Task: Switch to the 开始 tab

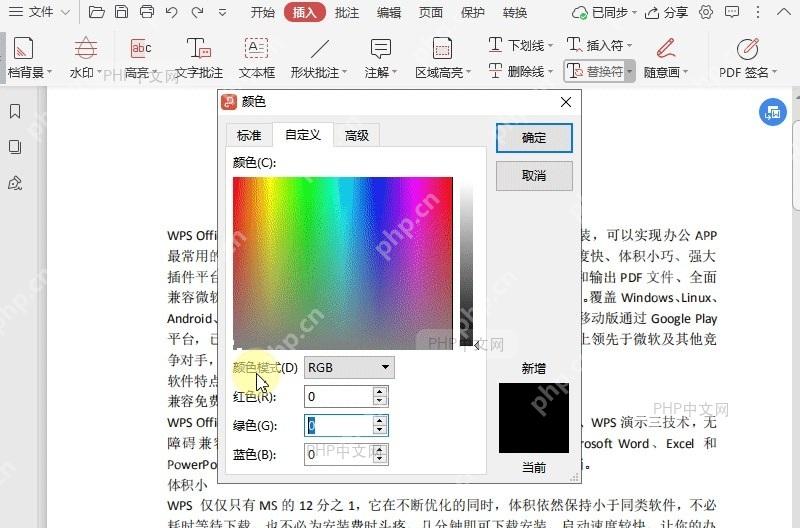Action: pyautogui.click(x=263, y=12)
